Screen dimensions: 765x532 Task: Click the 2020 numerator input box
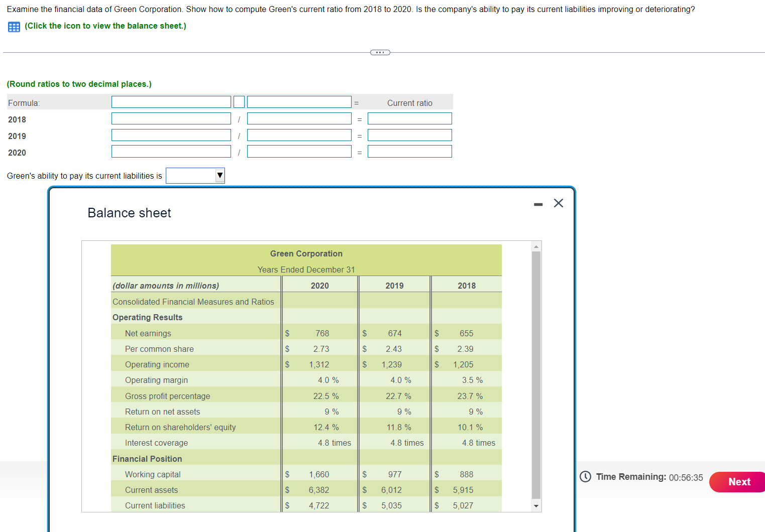pos(171,151)
